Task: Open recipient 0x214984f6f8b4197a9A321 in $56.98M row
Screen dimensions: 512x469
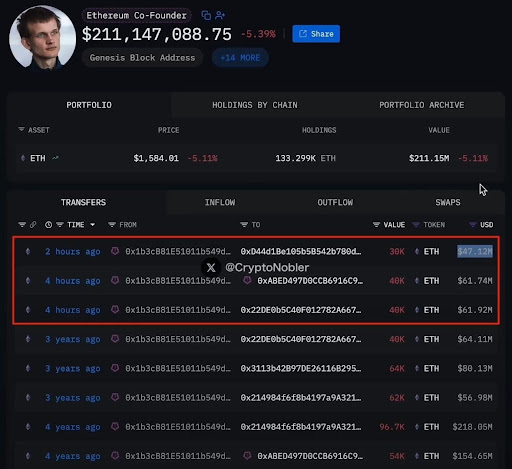Action: click(301, 398)
